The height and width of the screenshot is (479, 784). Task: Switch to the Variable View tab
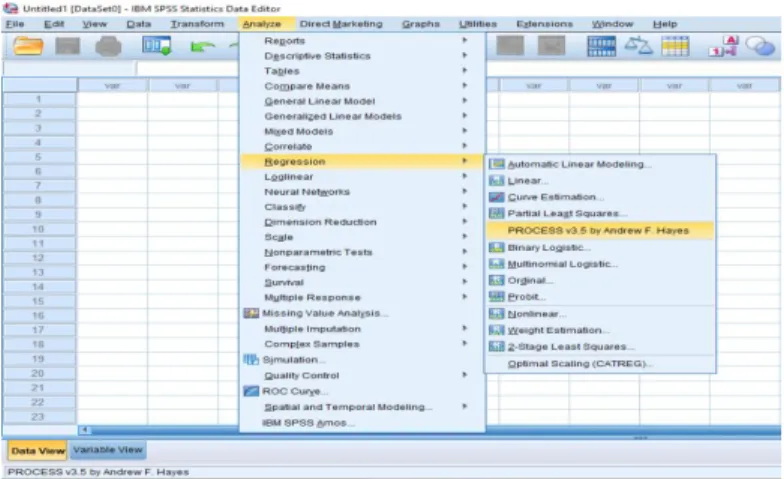pos(108,450)
